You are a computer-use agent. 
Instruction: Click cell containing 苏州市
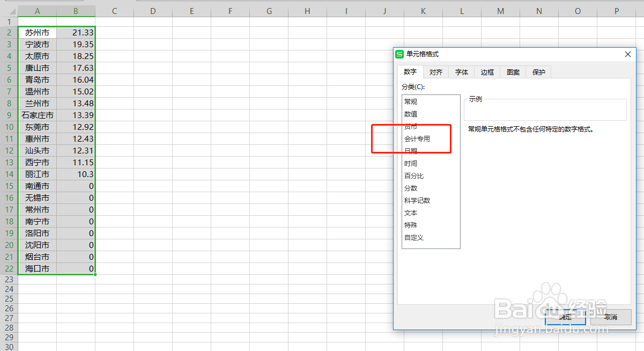coord(37,32)
